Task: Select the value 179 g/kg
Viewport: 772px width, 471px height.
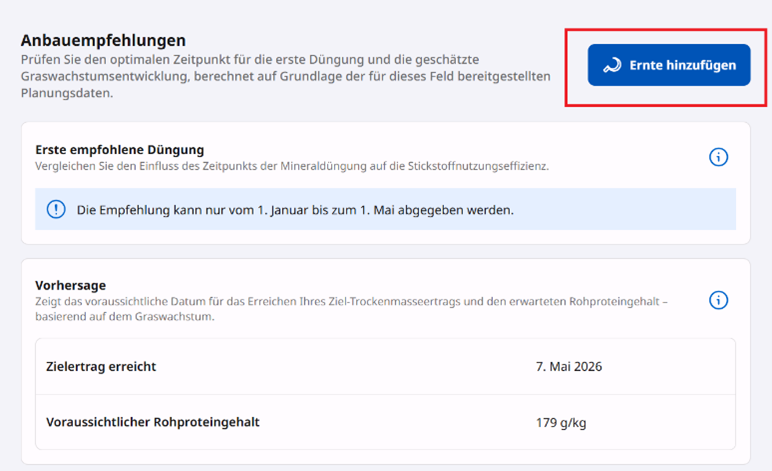Action: pyautogui.click(x=561, y=423)
